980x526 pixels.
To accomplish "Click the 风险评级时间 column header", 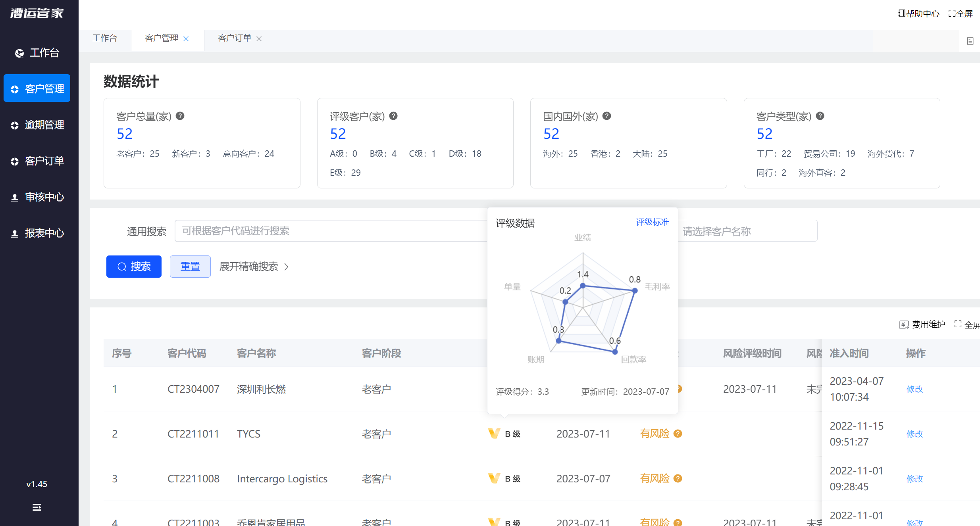I will click(752, 353).
